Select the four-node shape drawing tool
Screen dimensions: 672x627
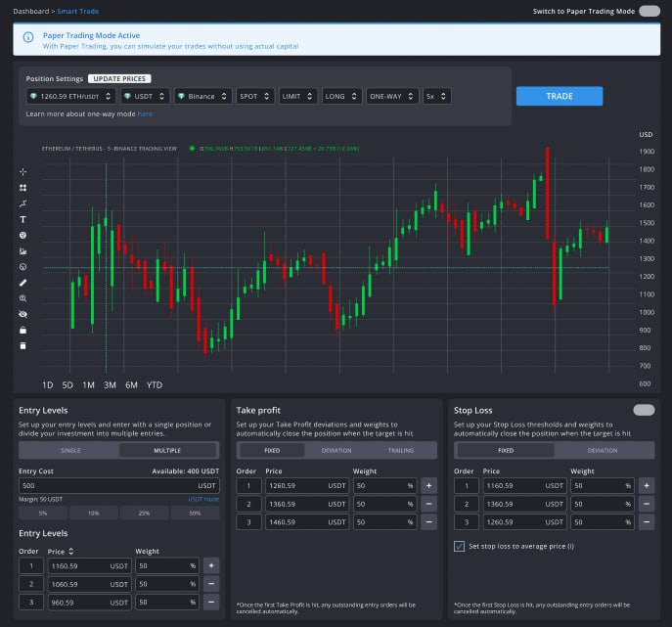click(23, 188)
